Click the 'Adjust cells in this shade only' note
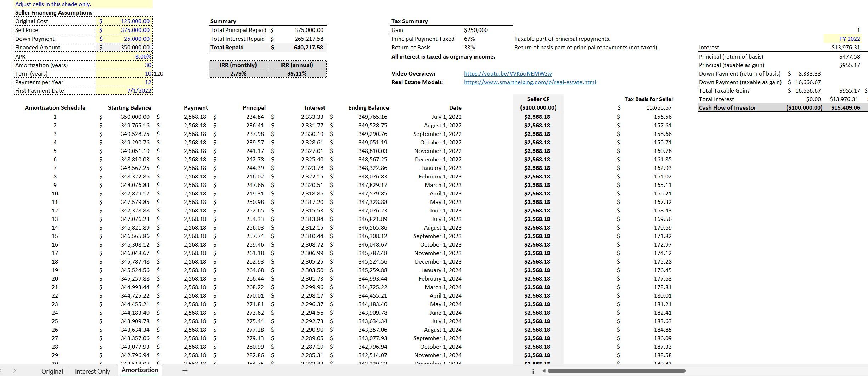The height and width of the screenshot is (376, 868). pos(53,4)
